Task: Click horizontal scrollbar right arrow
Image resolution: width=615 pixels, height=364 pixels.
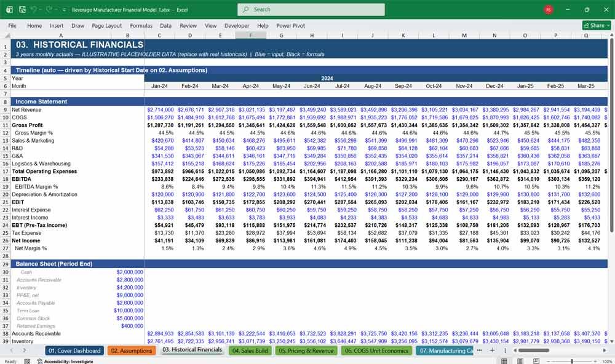Action: click(x=605, y=350)
